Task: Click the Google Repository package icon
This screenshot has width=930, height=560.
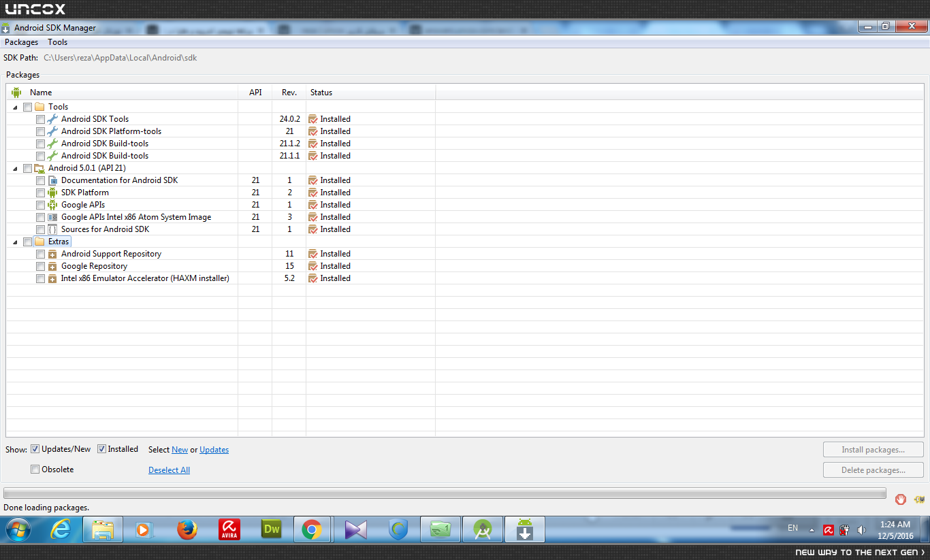Action: pyautogui.click(x=52, y=266)
